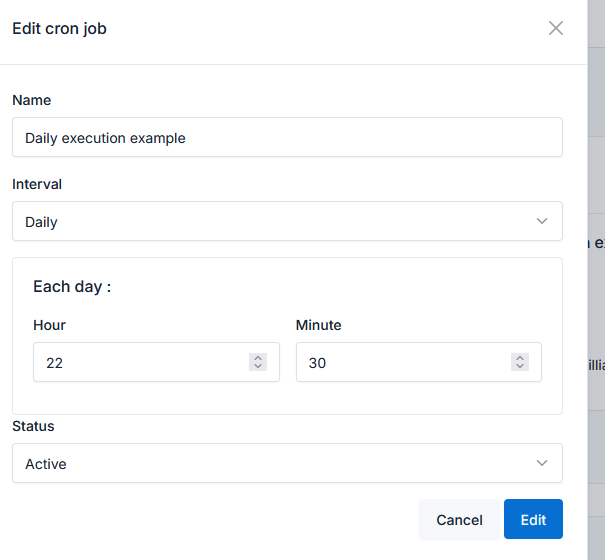
Task: Increment the Hour value with up arrow
Action: click(258, 358)
